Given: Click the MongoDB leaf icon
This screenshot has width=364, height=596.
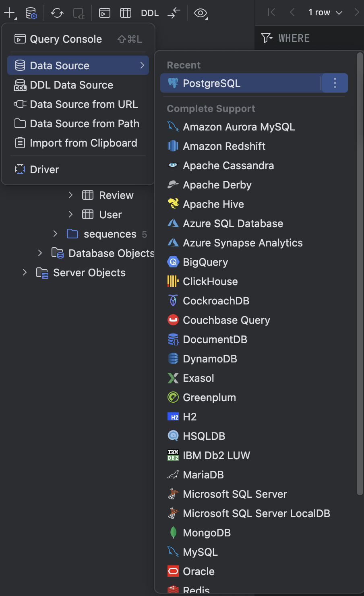Looking at the screenshot, I should pos(173,532).
